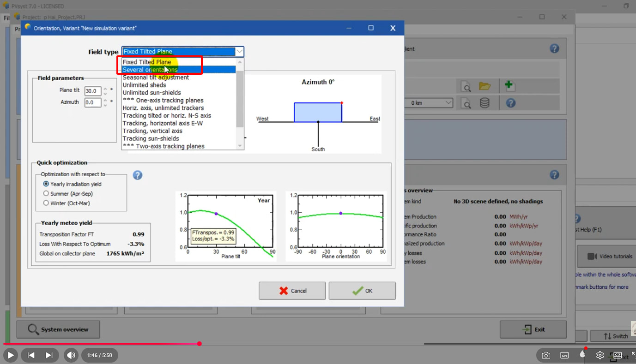Click the help icon above the results overview
This screenshot has width=636, height=364.
tap(555, 175)
